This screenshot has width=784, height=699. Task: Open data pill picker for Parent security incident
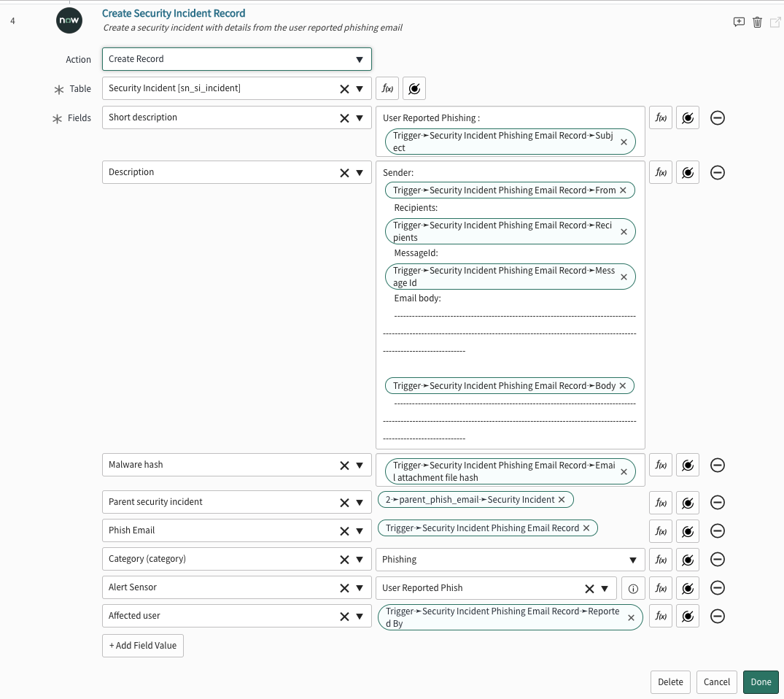click(x=688, y=502)
